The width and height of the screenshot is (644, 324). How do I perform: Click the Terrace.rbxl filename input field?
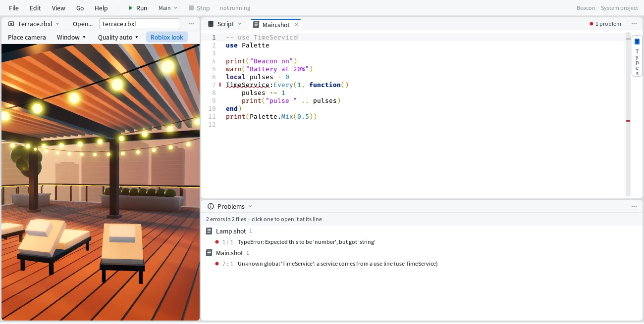[140, 24]
